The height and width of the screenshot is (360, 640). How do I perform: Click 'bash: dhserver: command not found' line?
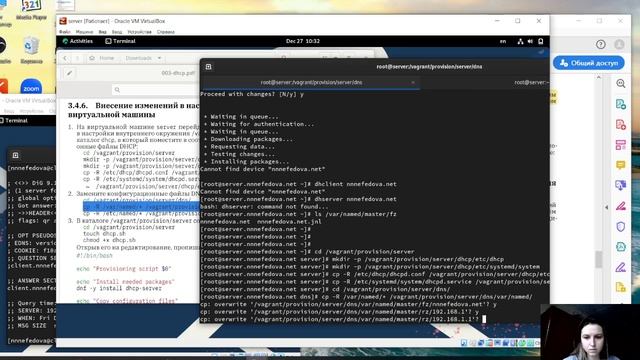tap(264, 207)
